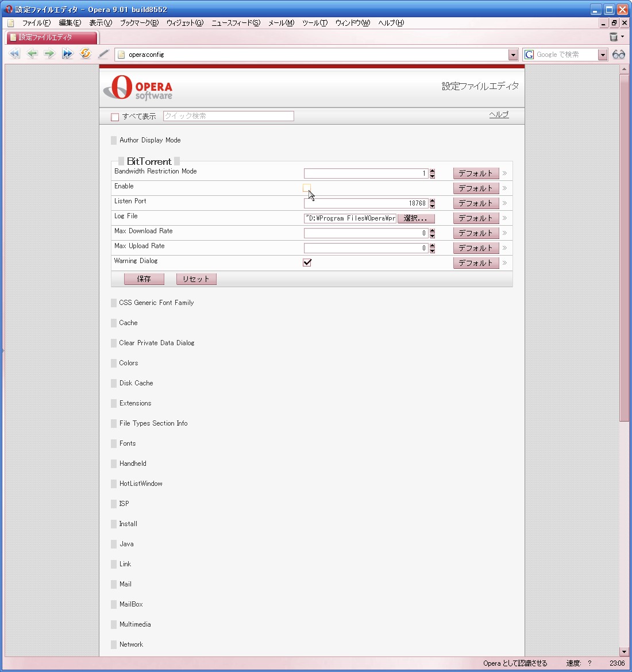632x672 pixels.
Task: Click the fast forward icon
Action: [67, 54]
